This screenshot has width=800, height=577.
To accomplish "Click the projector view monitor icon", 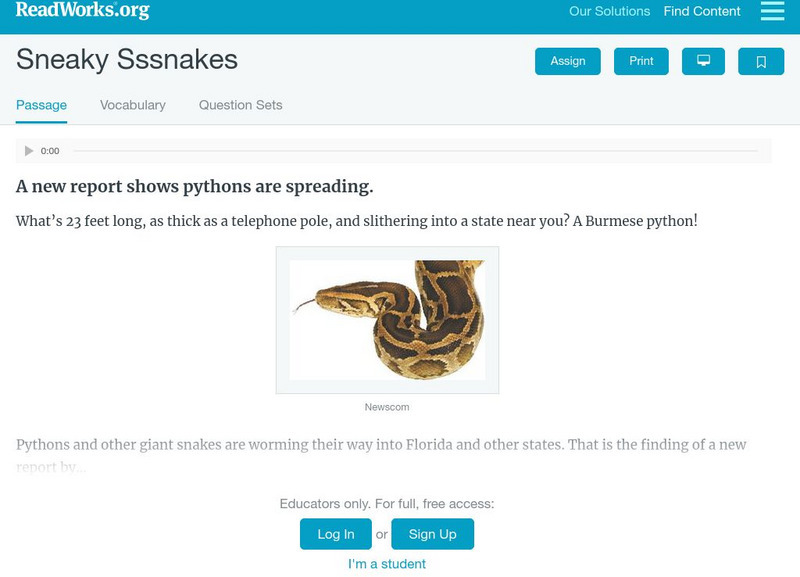I will point(703,61).
